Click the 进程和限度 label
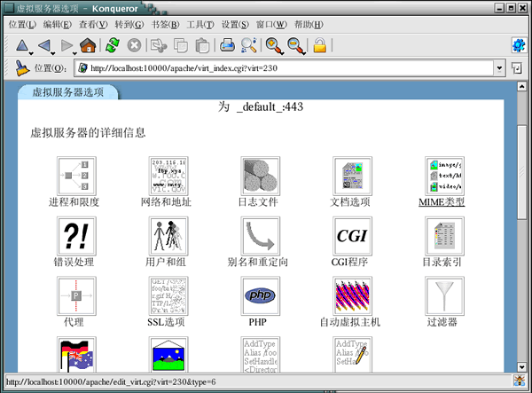532x393 pixels. point(74,202)
